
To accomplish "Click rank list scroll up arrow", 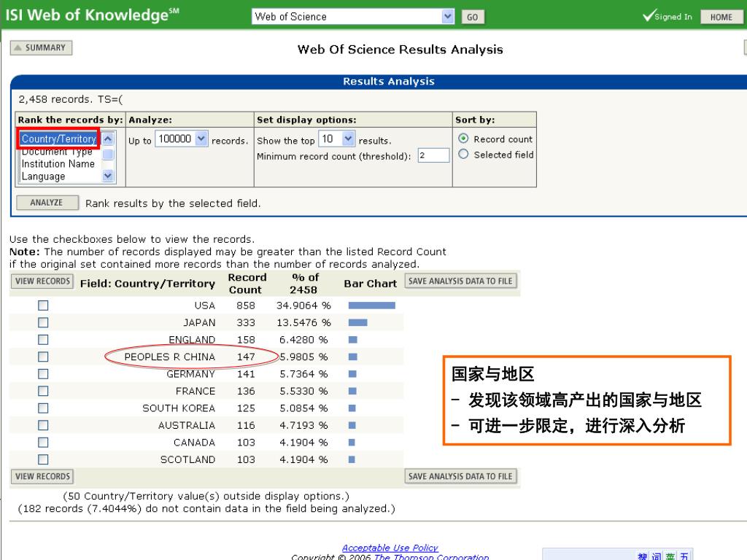I will (108, 139).
